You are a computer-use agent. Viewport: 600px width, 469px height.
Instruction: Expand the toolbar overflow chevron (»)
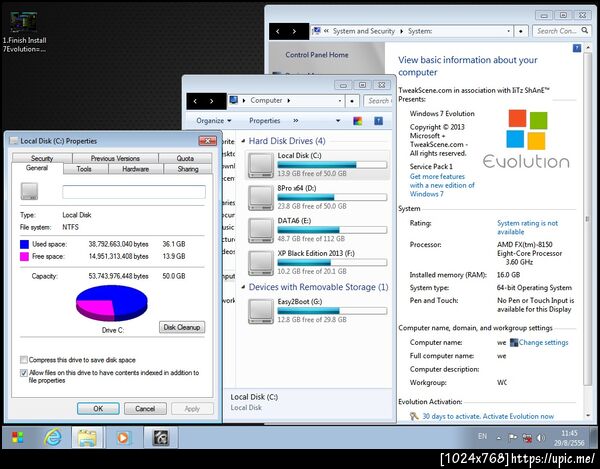click(x=295, y=121)
